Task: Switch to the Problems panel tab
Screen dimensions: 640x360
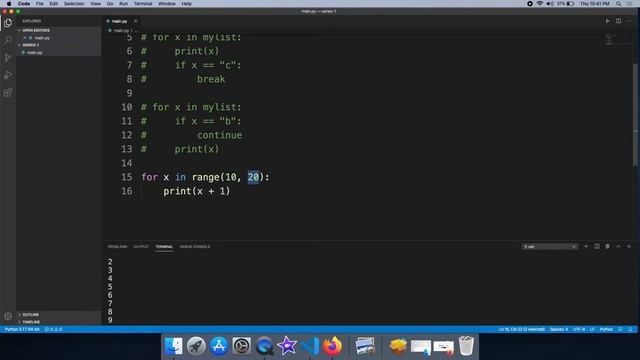Action: pos(118,247)
